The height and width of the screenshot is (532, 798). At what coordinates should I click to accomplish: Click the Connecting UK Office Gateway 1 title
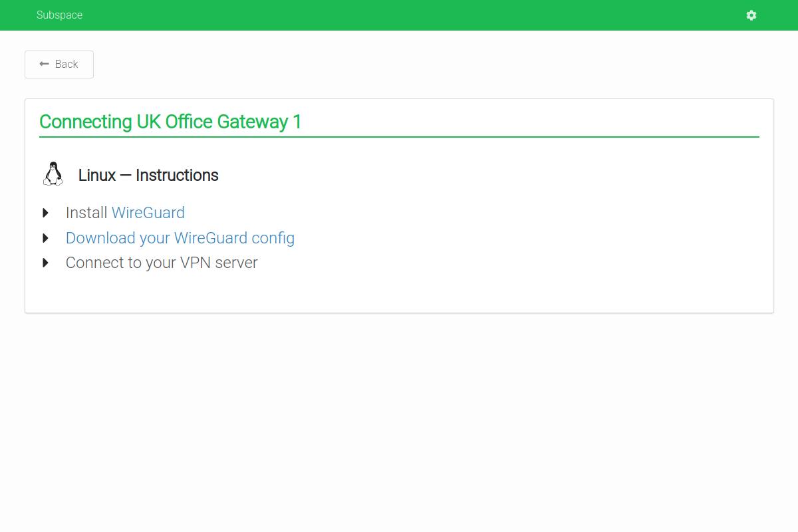170,122
